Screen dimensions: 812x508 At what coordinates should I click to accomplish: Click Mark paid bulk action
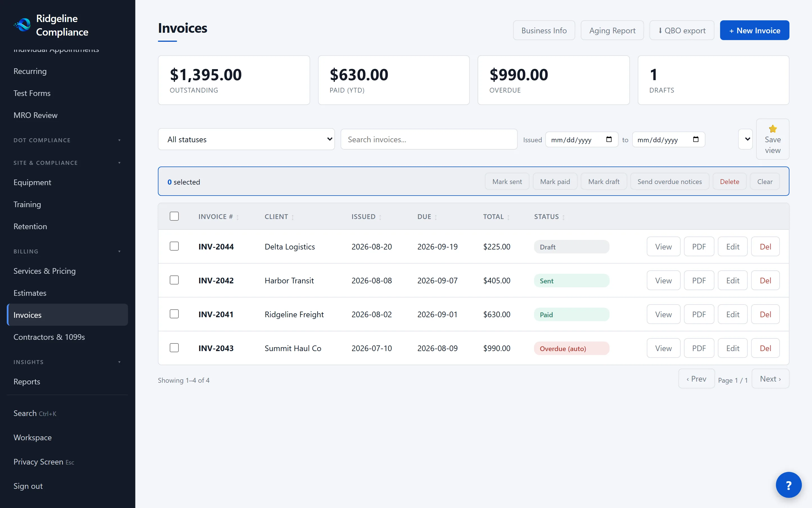coord(555,181)
